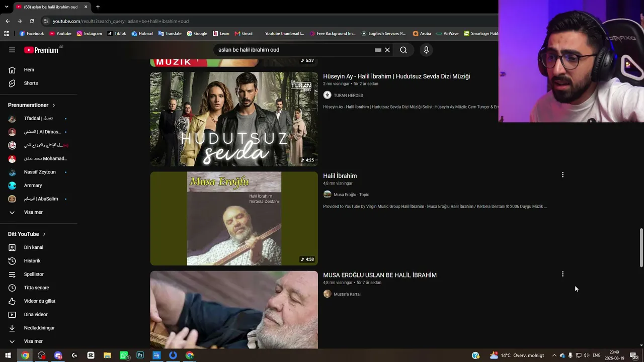Go forward with the browser forward arrow
Screen dimensions: 644x362
coord(20,21)
